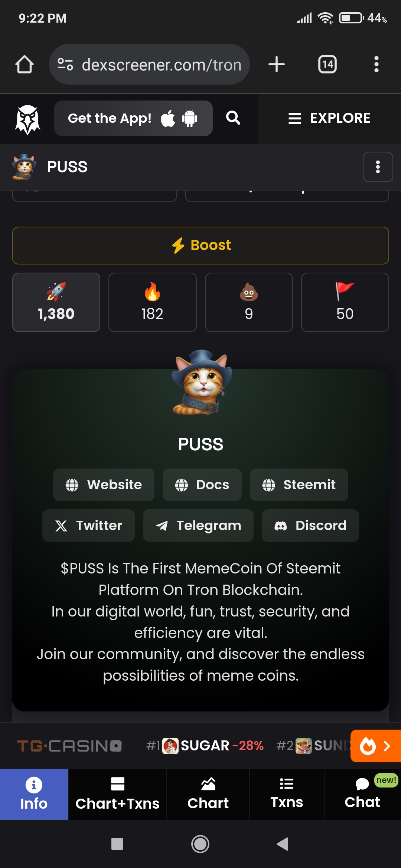Switch to the Chart+Txns tab
401x868 pixels.
click(x=117, y=794)
